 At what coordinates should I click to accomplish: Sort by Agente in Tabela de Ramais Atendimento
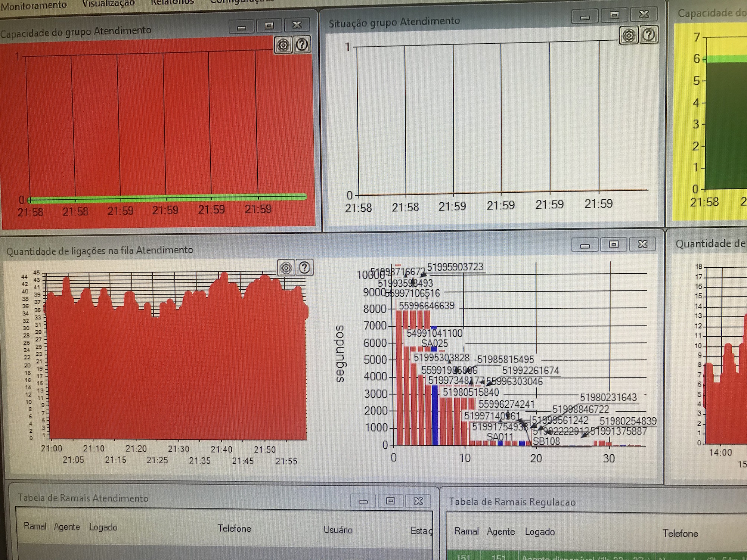[67, 527]
